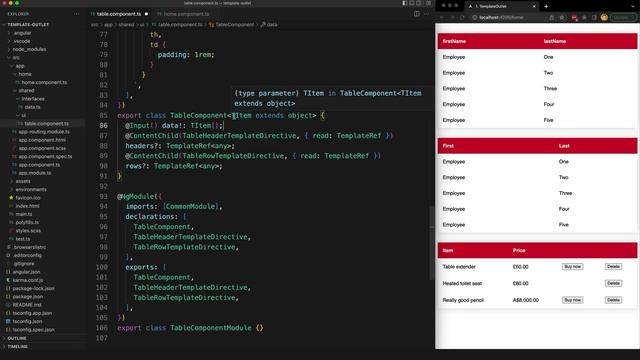
Task: Open styles.scss in explorer
Action: (x=28, y=231)
